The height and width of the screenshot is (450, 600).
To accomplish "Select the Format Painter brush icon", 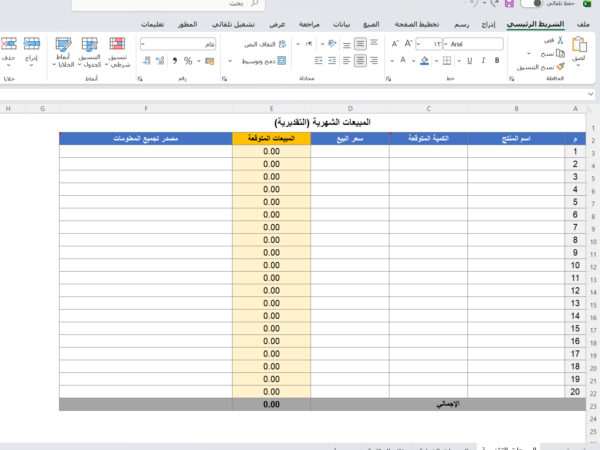I will pos(561,67).
